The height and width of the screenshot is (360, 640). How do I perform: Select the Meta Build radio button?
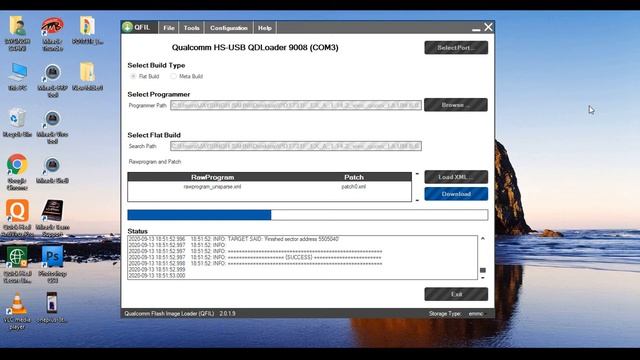pyautogui.click(x=173, y=76)
